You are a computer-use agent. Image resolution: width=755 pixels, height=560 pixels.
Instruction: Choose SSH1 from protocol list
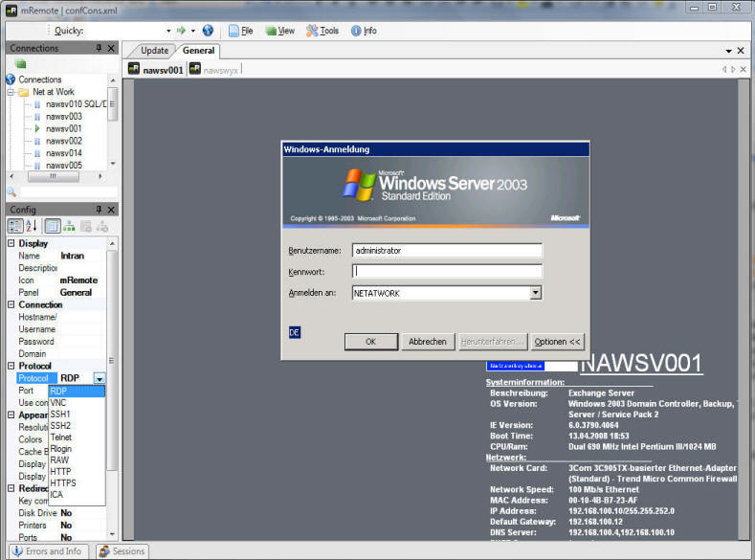[77, 414]
